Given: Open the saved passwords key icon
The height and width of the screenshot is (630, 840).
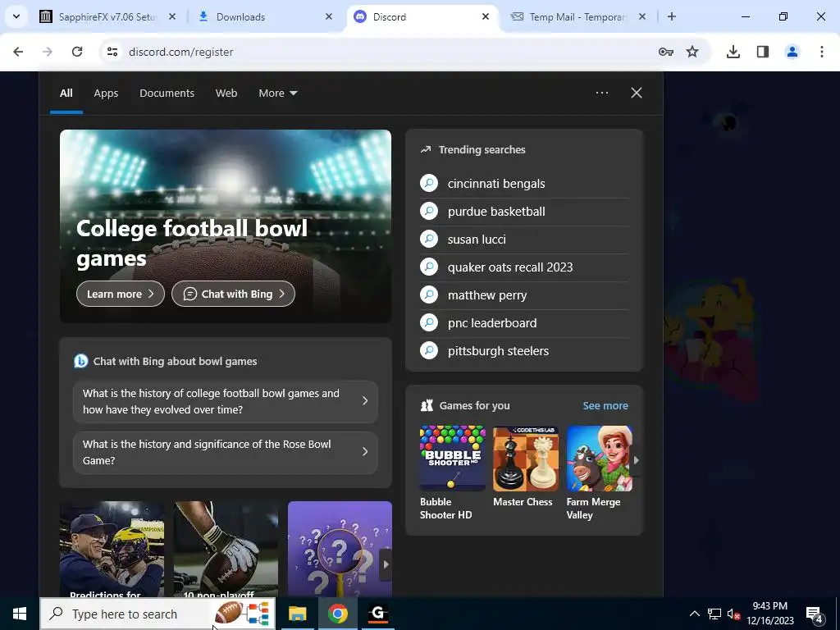Looking at the screenshot, I should pos(666,52).
